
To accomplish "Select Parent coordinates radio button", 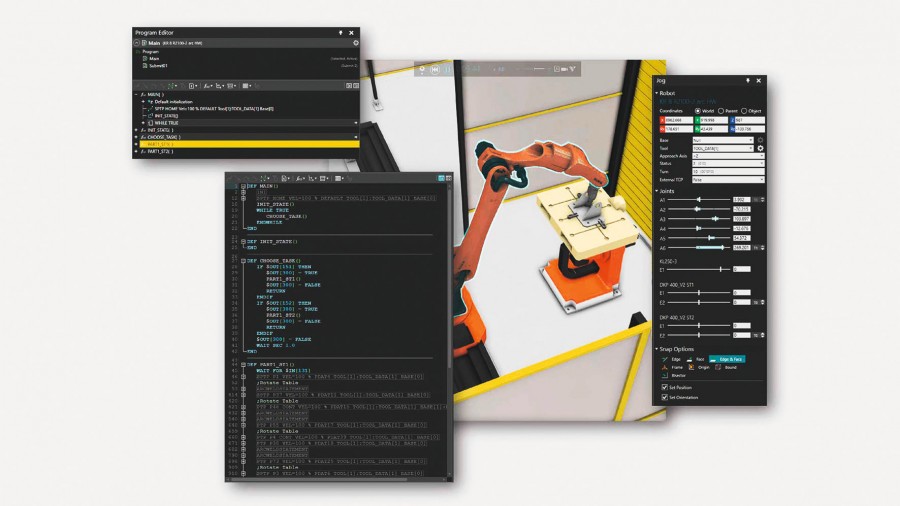I will [x=721, y=111].
